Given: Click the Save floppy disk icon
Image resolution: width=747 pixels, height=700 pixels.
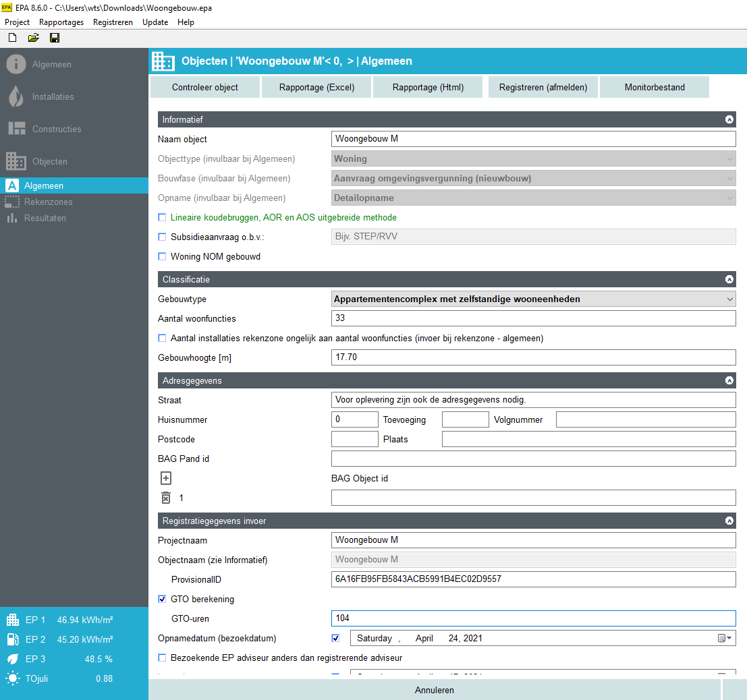Looking at the screenshot, I should click(x=55, y=38).
